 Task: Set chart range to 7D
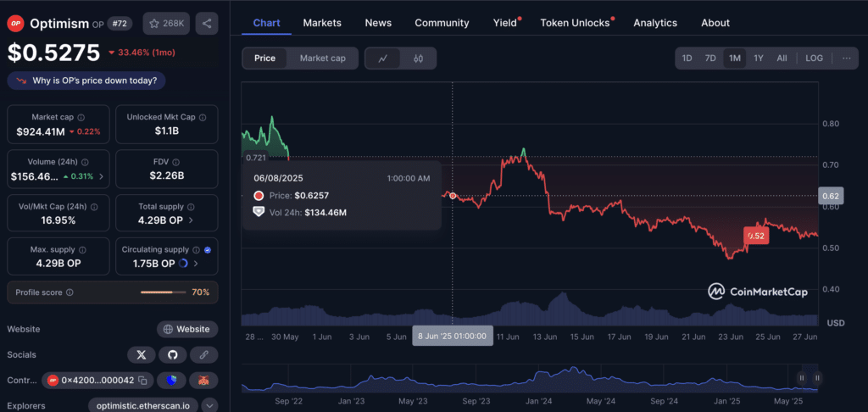pyautogui.click(x=710, y=58)
